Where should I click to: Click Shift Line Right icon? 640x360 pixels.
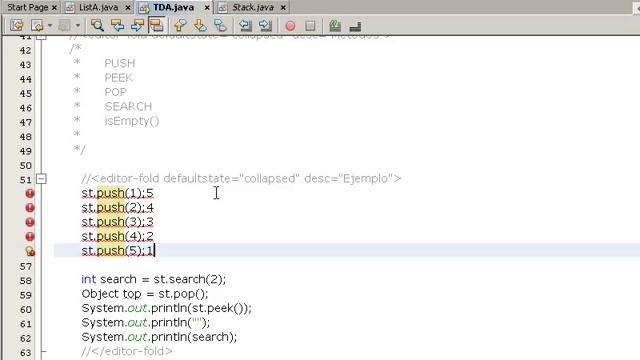coord(265,25)
